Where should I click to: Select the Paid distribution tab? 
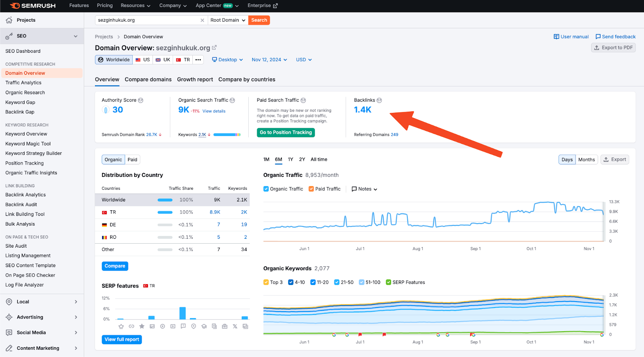(x=132, y=160)
